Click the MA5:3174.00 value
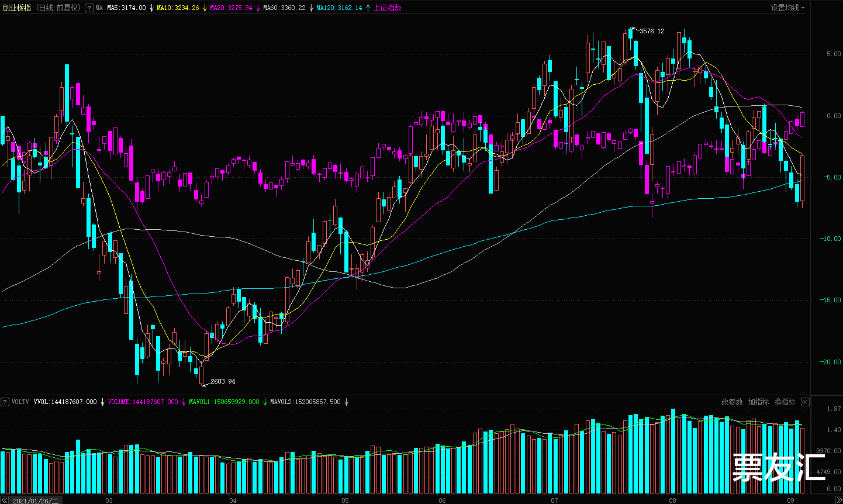Image resolution: width=843 pixels, height=504 pixels. tap(126, 8)
